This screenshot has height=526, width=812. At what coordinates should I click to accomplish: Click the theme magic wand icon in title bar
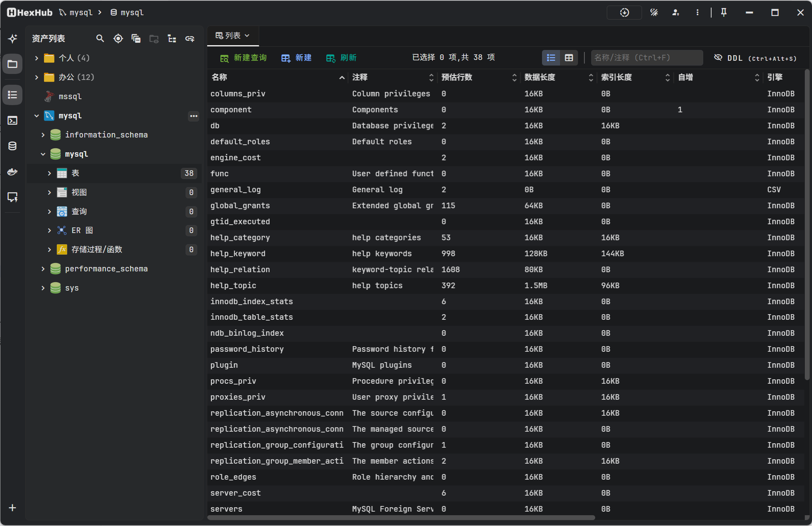pos(654,12)
